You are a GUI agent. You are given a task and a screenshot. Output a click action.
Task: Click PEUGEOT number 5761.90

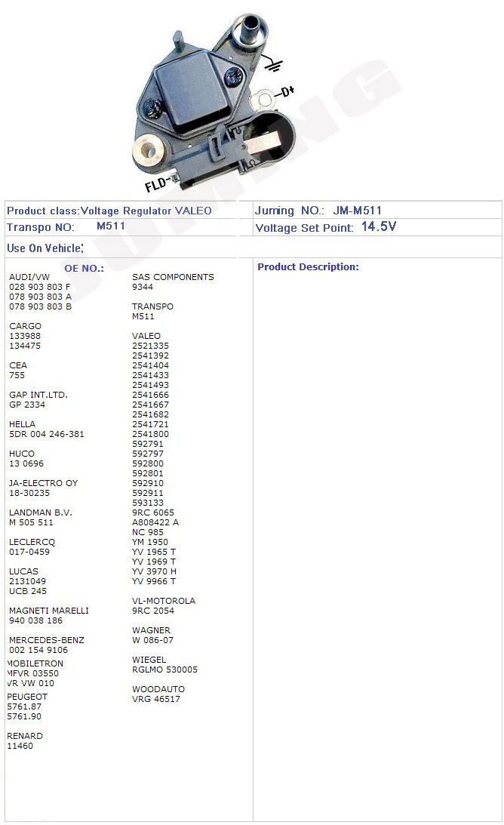[x=24, y=716]
